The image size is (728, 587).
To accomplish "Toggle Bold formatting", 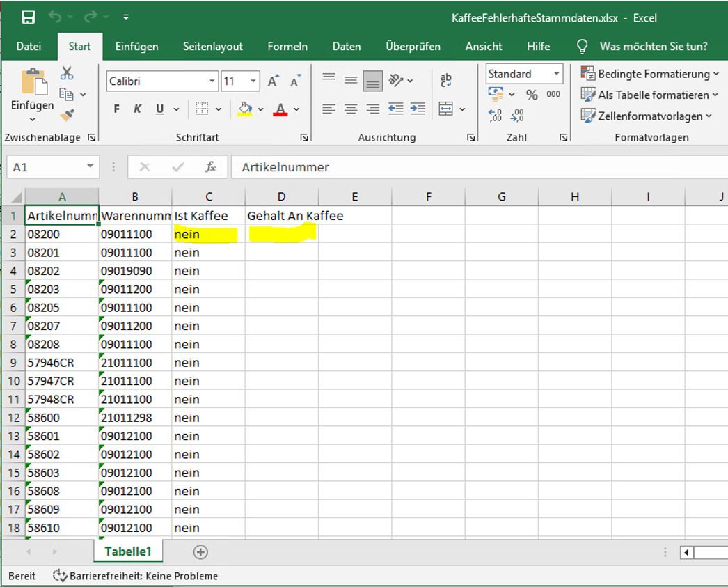I will pos(117,109).
